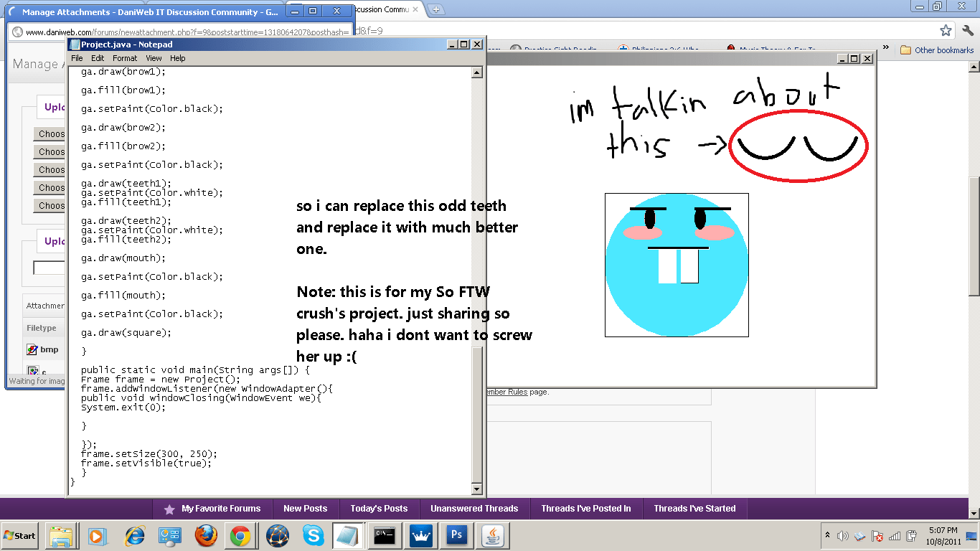The image size is (980, 551).
Task: Launch Windows Media Player from taskbar
Action: [x=97, y=536]
